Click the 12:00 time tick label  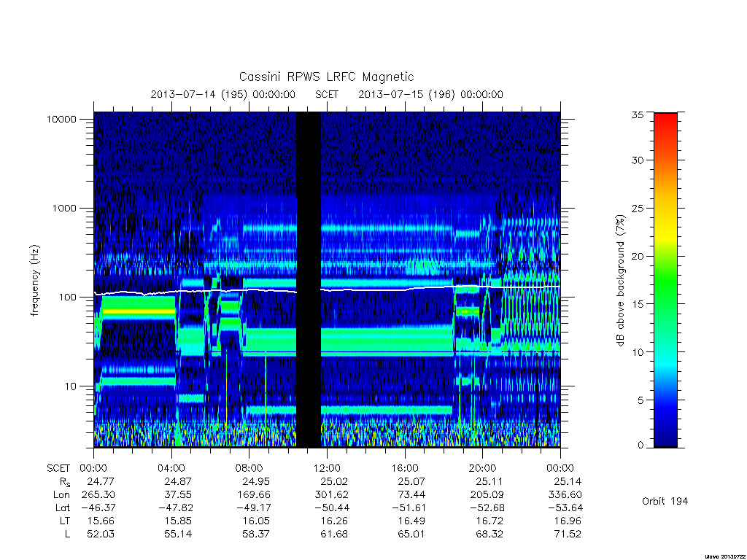(x=327, y=468)
